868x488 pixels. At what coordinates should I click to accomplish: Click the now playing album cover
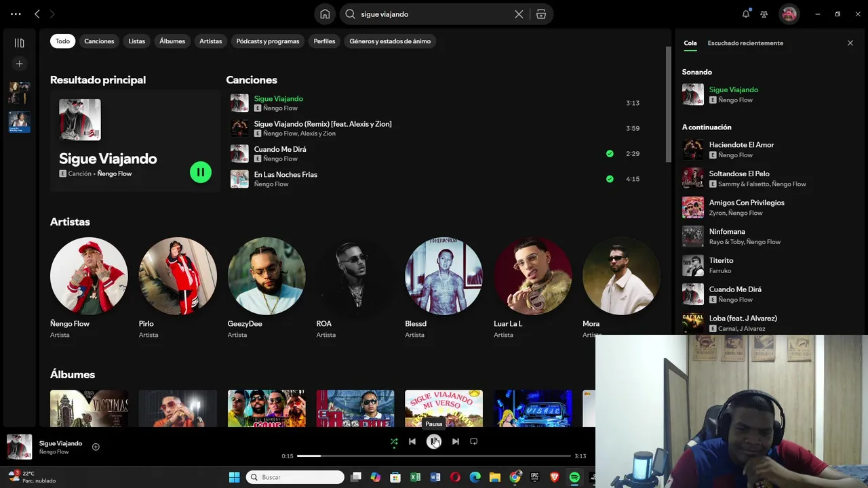point(19,447)
